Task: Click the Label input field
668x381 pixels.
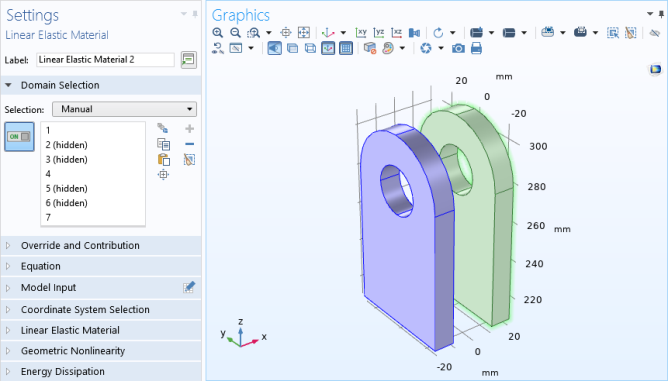Action: pos(106,60)
